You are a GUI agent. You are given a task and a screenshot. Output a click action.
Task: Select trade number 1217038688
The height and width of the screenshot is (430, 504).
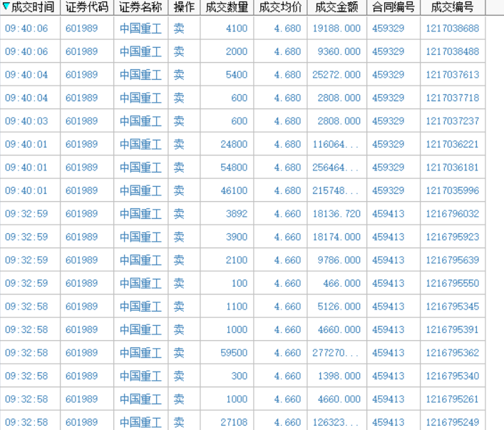click(x=453, y=29)
